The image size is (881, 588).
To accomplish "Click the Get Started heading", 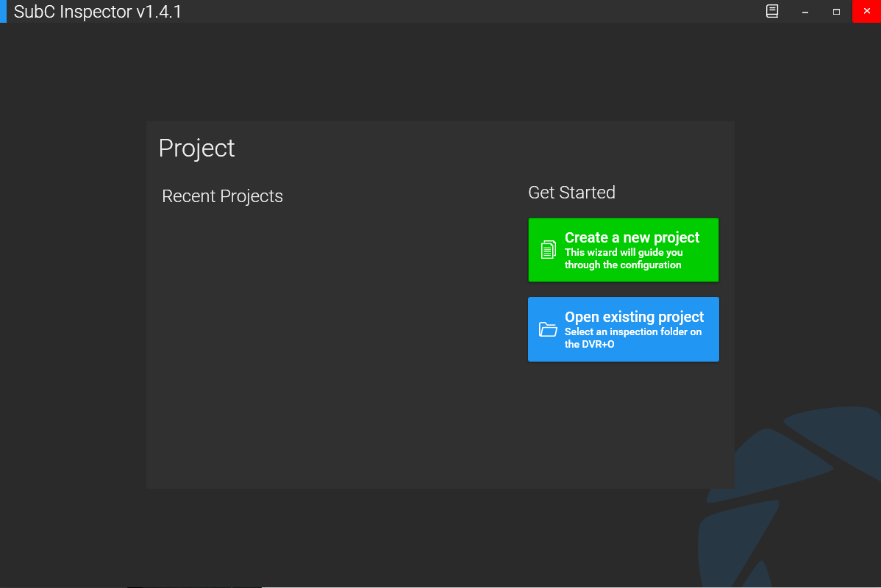I will point(571,193).
